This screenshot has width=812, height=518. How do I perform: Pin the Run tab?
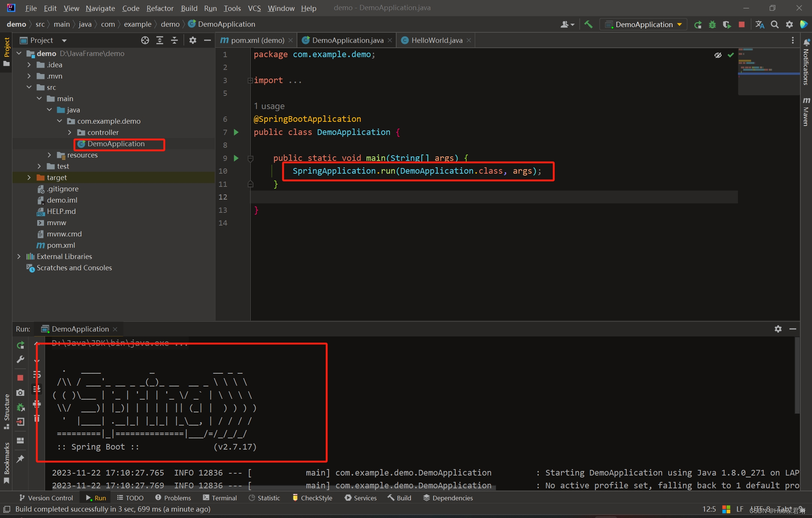click(x=20, y=459)
